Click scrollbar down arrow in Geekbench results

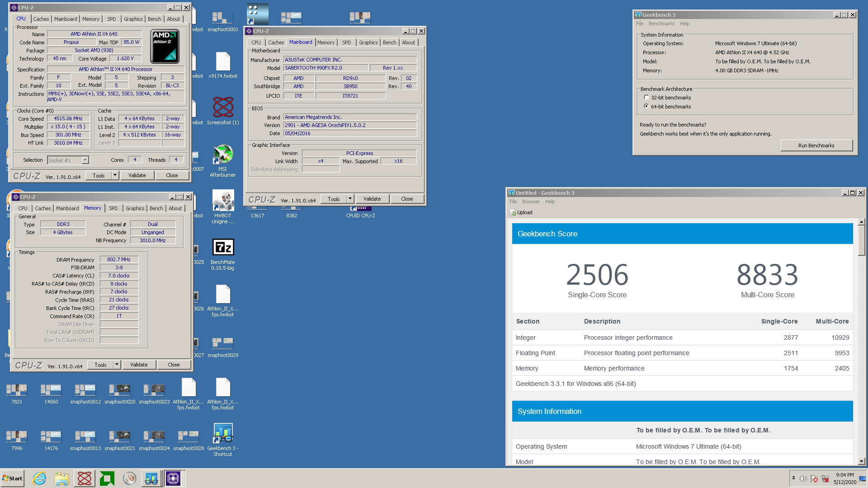click(x=861, y=461)
